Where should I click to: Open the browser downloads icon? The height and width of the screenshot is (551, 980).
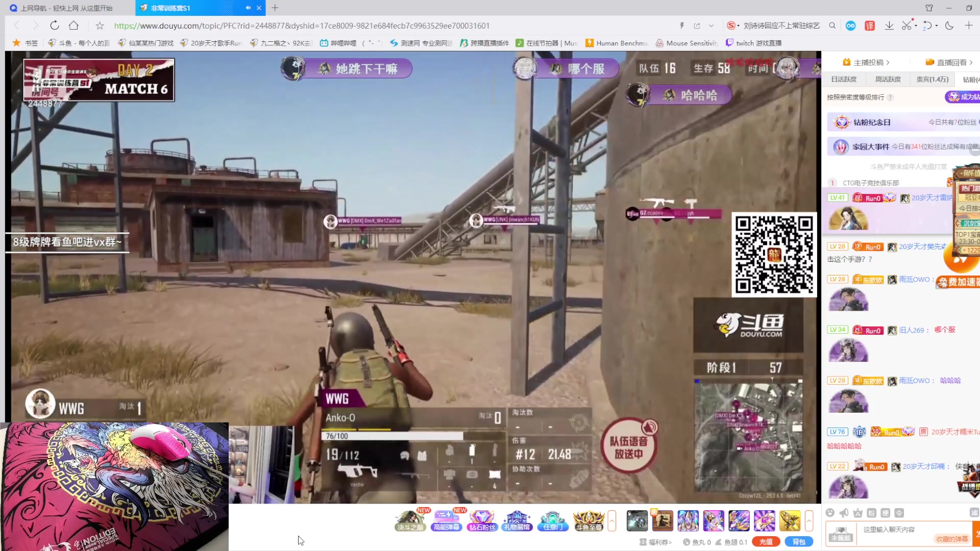(889, 26)
